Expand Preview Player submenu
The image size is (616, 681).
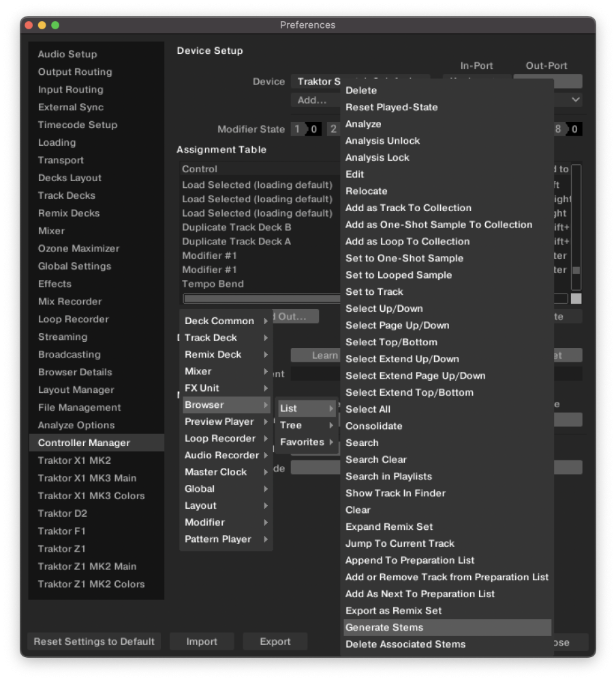tap(226, 422)
